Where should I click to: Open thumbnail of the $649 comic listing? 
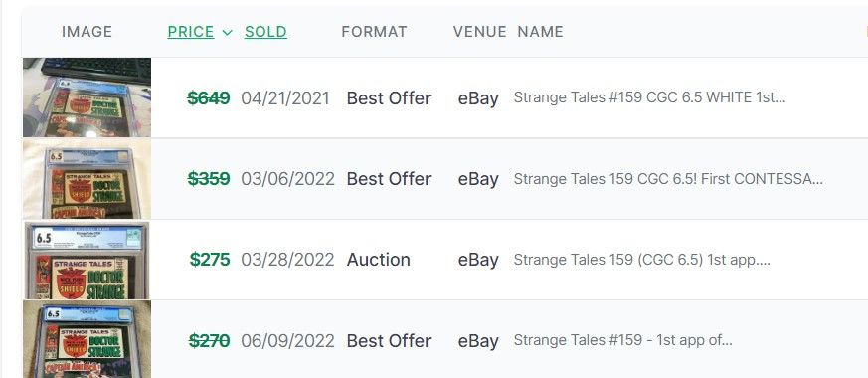pos(87,97)
